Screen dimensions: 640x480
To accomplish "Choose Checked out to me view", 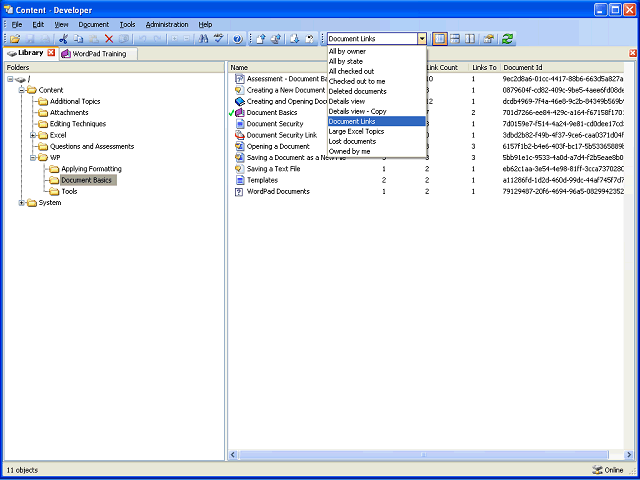I will (376, 81).
